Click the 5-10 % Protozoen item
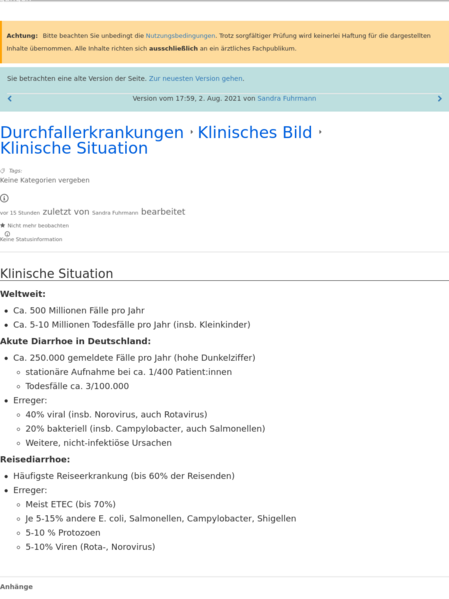Image resolution: width=449 pixels, height=599 pixels. point(63,533)
